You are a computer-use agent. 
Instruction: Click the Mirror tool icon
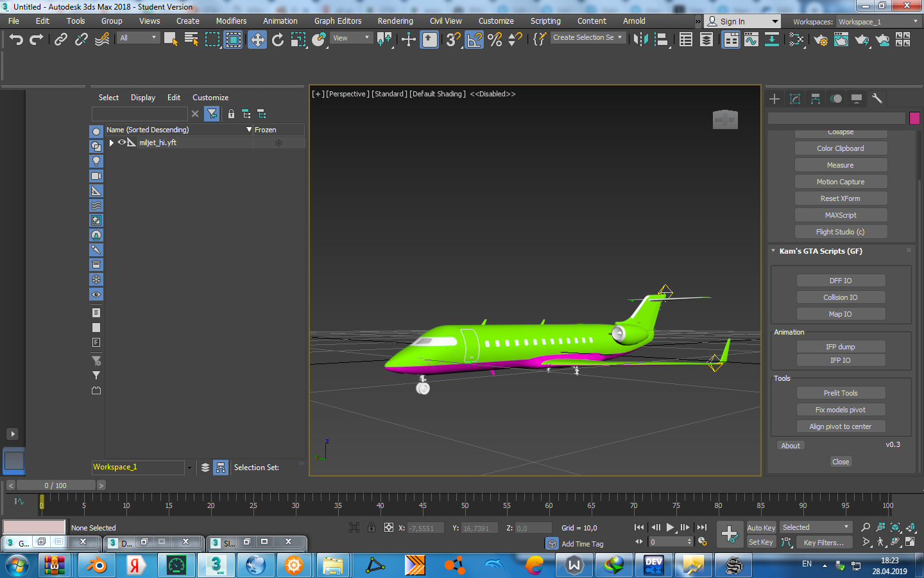click(x=640, y=40)
